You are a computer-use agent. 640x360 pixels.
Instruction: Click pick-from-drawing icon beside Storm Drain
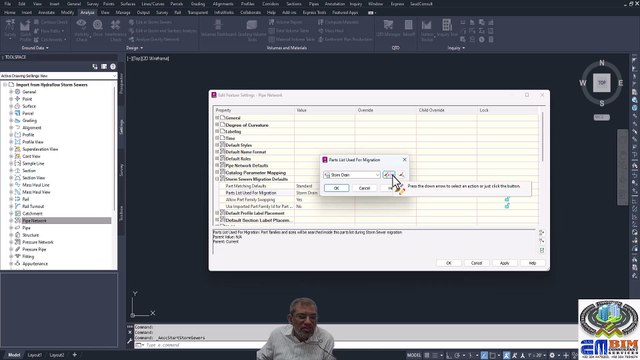pos(402,175)
